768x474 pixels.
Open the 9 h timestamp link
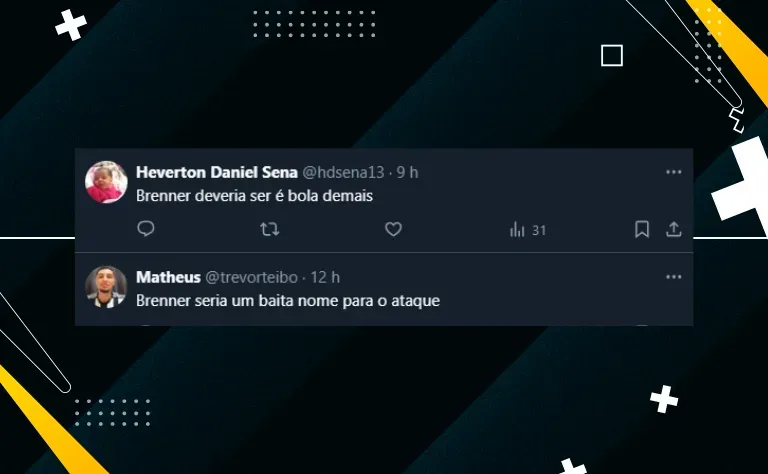pyautogui.click(x=408, y=172)
